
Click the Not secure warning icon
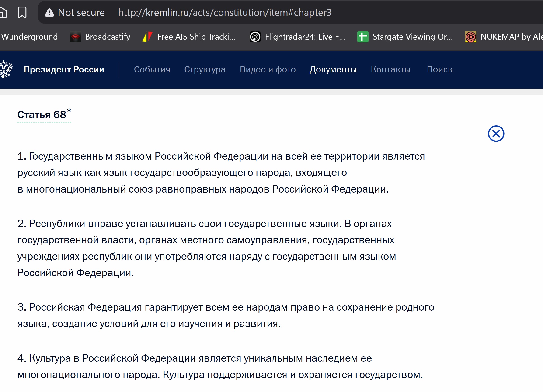point(49,12)
